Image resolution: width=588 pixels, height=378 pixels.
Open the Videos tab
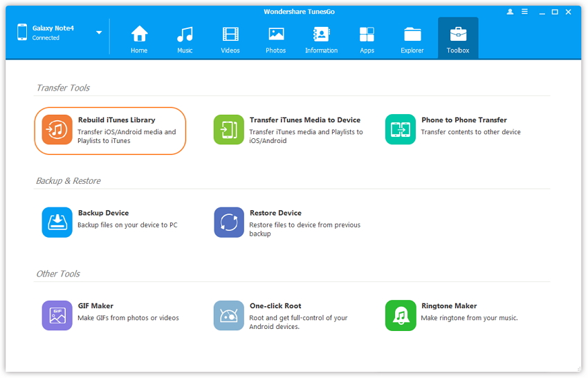click(230, 39)
